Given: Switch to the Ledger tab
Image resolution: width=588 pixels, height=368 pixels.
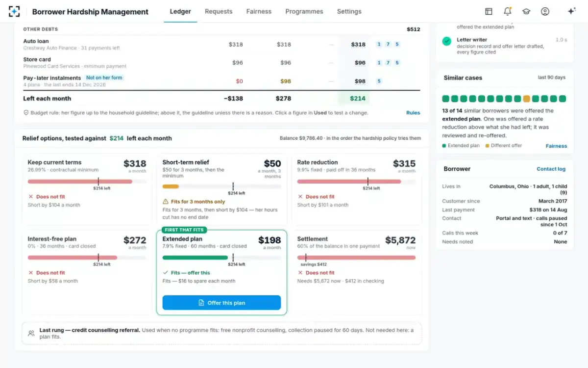Looking at the screenshot, I should pyautogui.click(x=180, y=11).
